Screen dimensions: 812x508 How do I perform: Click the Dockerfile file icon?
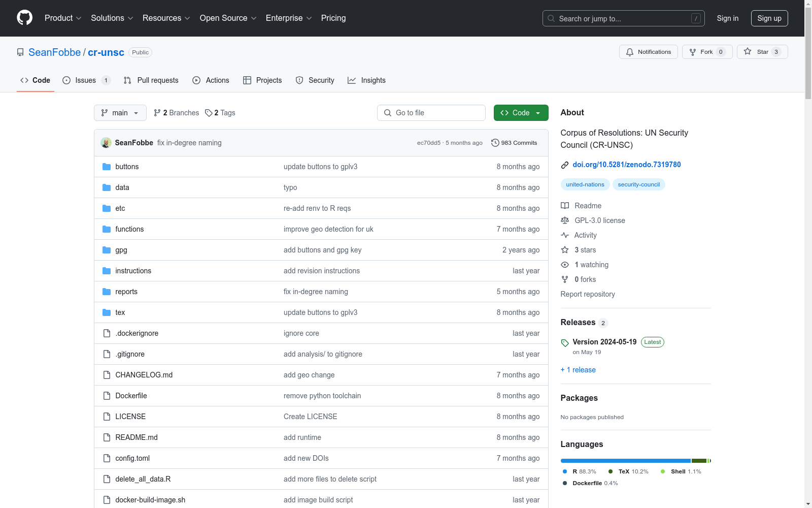tap(107, 396)
